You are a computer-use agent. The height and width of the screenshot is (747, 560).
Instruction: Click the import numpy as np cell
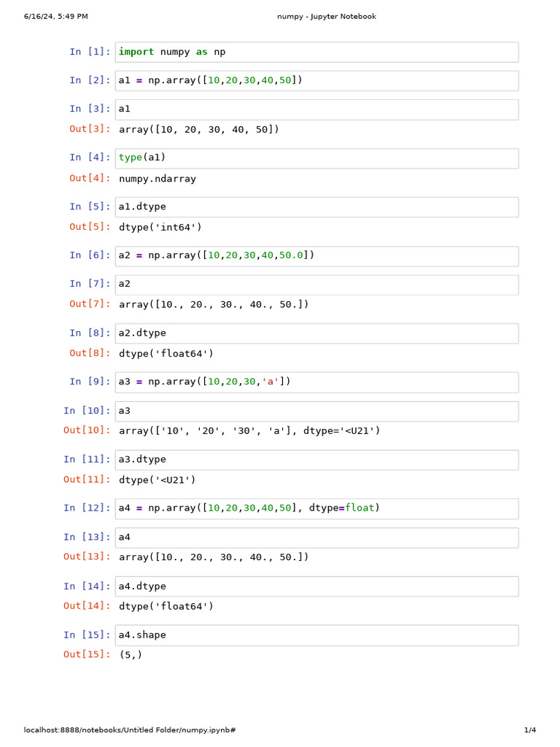(316, 52)
